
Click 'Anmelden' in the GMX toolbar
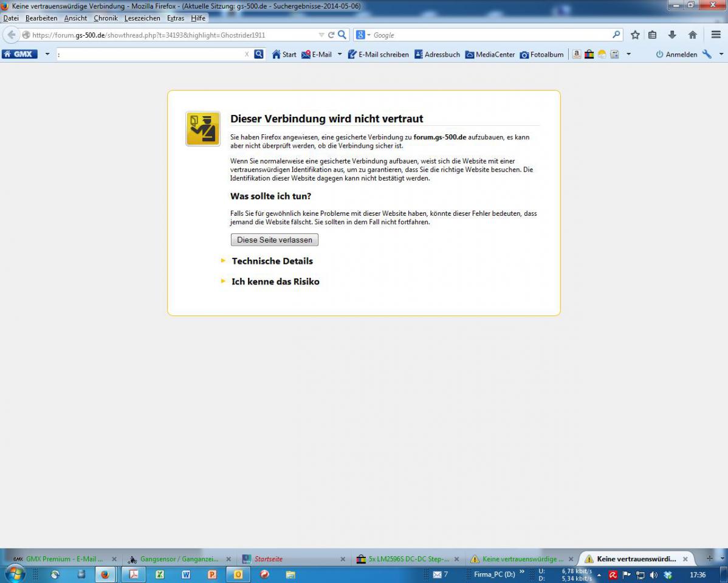(x=676, y=54)
